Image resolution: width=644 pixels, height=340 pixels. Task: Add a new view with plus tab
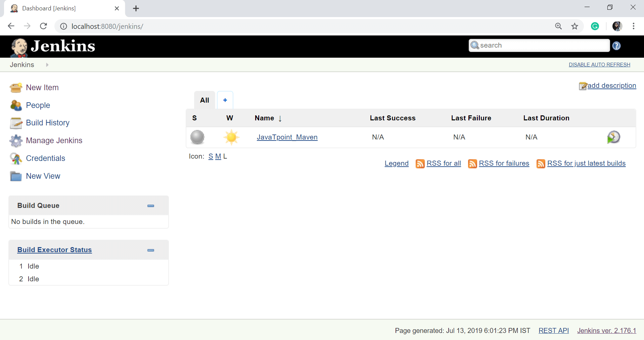point(225,100)
